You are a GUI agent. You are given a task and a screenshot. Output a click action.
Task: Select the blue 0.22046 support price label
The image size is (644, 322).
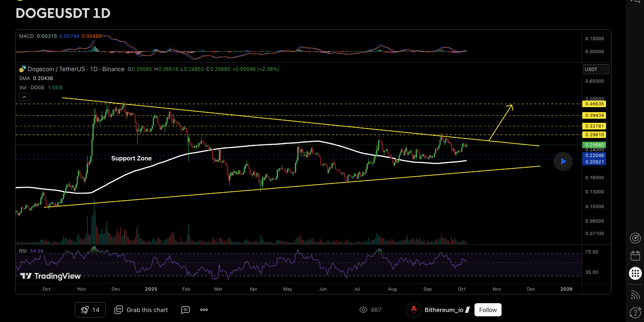click(594, 156)
